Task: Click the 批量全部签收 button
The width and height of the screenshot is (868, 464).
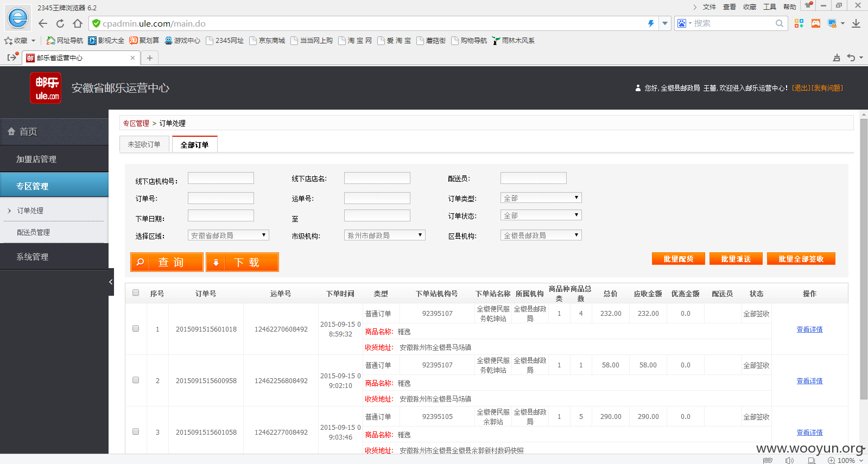Action: click(801, 259)
